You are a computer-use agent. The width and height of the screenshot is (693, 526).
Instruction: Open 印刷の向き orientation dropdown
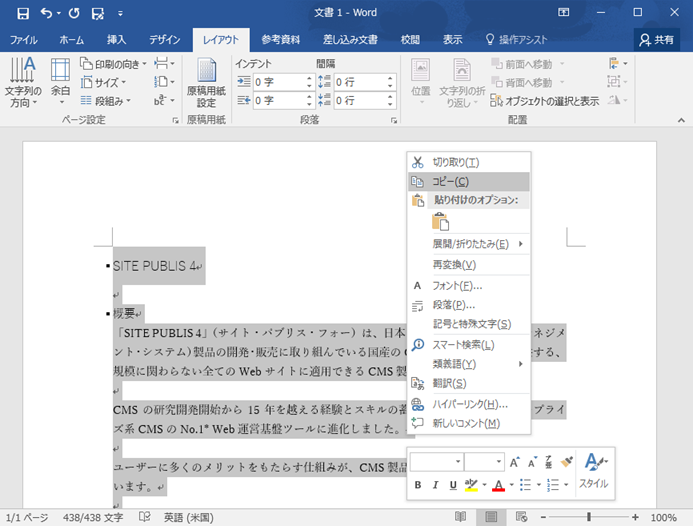(113, 64)
